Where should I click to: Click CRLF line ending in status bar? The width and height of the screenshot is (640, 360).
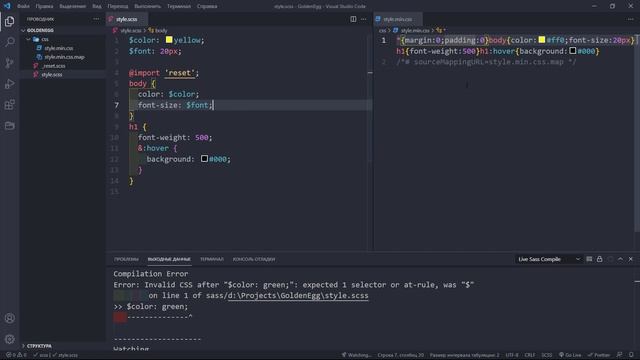(x=530, y=355)
